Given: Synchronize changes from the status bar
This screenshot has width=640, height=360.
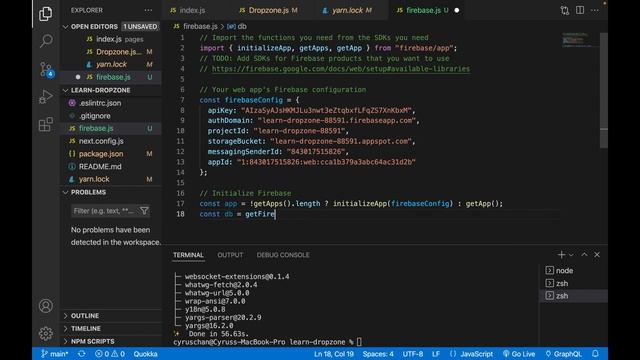Looking at the screenshot, I should coord(82,354).
